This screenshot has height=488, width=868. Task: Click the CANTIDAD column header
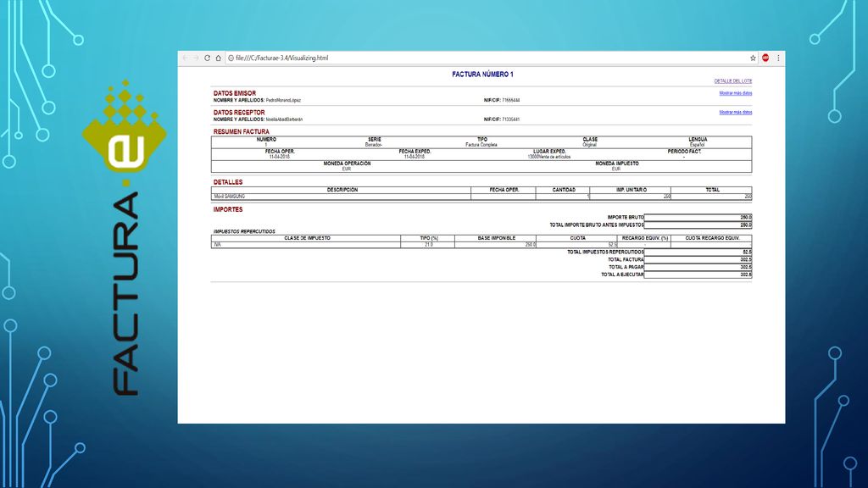coord(564,190)
